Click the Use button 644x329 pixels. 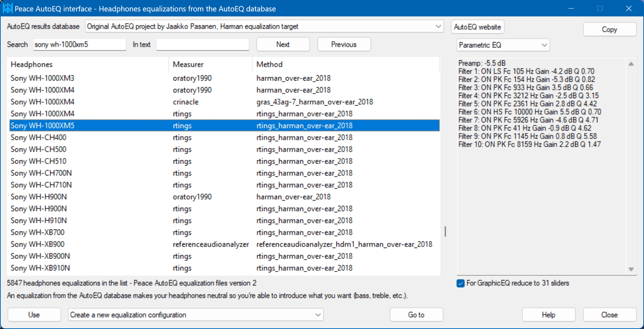[34, 315]
